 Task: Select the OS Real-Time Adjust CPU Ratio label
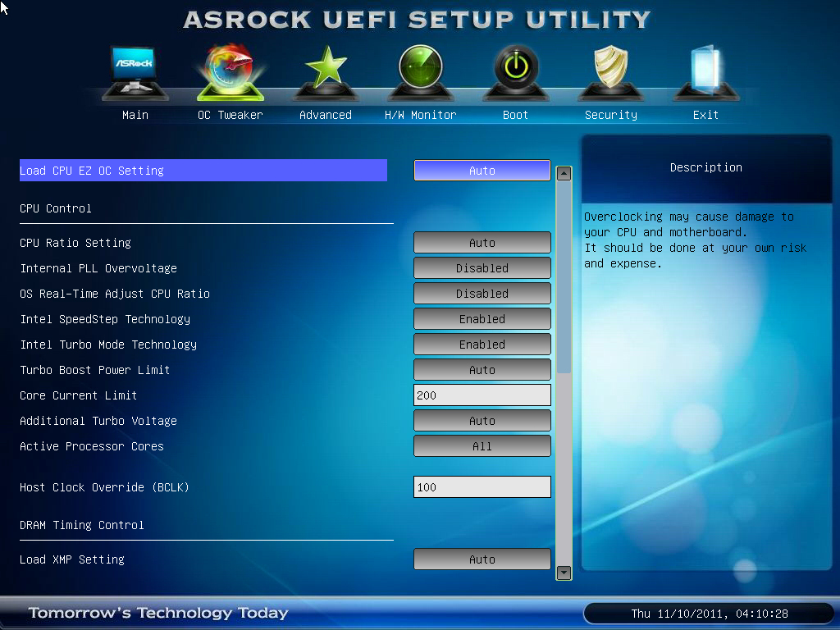115,294
